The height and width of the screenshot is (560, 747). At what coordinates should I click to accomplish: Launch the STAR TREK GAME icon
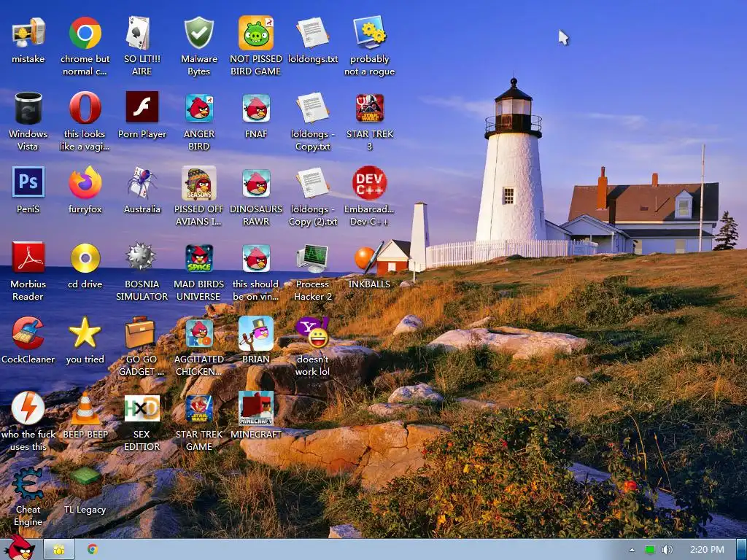coord(198,408)
